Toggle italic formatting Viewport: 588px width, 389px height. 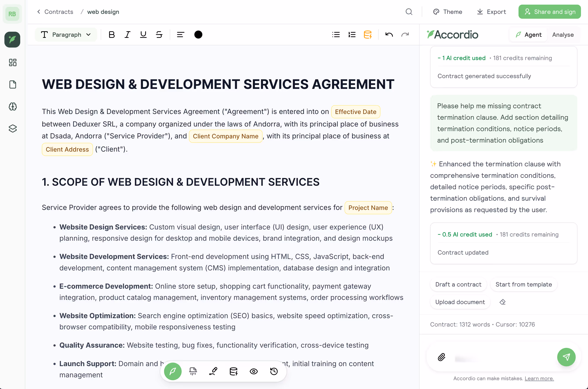pos(127,35)
